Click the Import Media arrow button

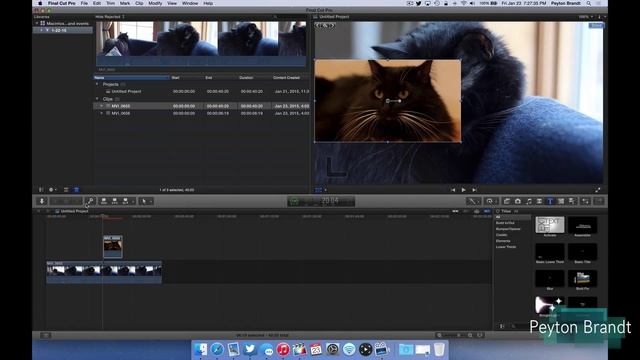click(41, 201)
